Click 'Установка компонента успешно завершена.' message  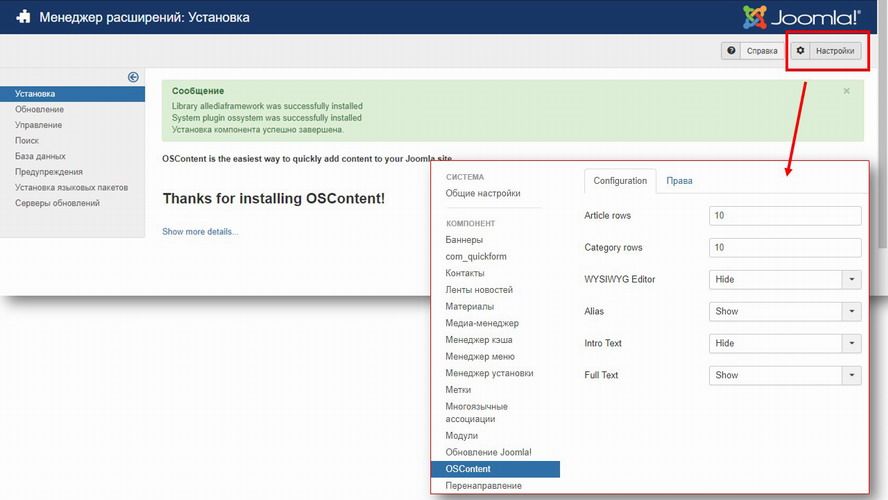click(258, 130)
